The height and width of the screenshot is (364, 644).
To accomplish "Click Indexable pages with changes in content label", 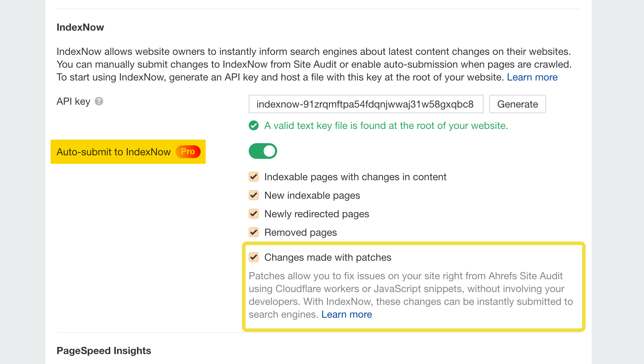I will (x=355, y=177).
